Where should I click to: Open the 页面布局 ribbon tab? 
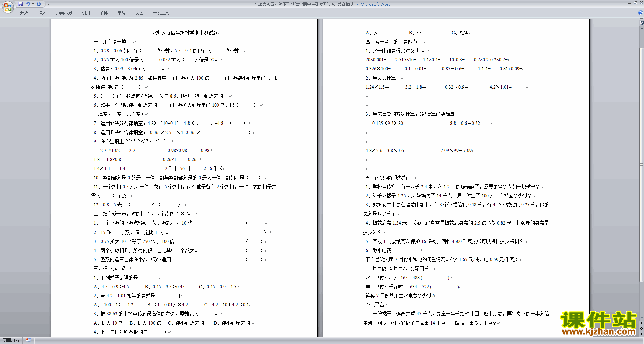[x=64, y=13]
